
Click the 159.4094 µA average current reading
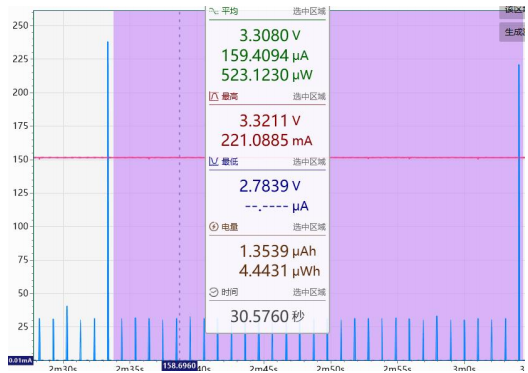pyautogui.click(x=265, y=55)
